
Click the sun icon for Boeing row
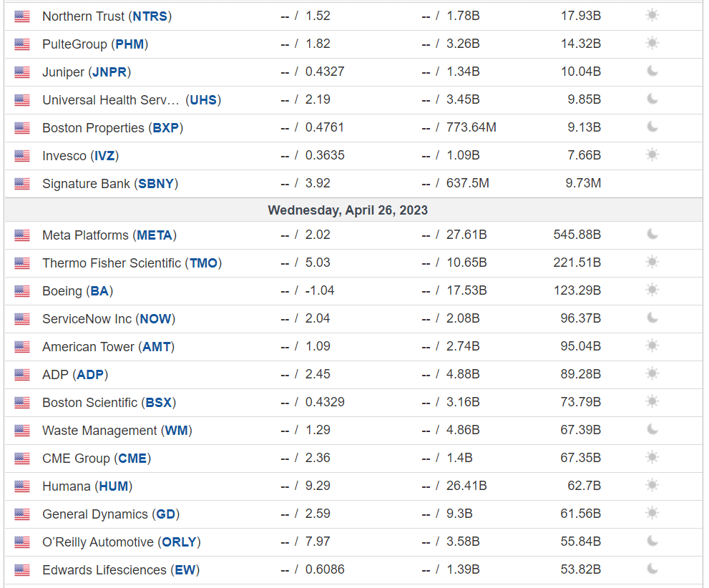[x=652, y=290]
